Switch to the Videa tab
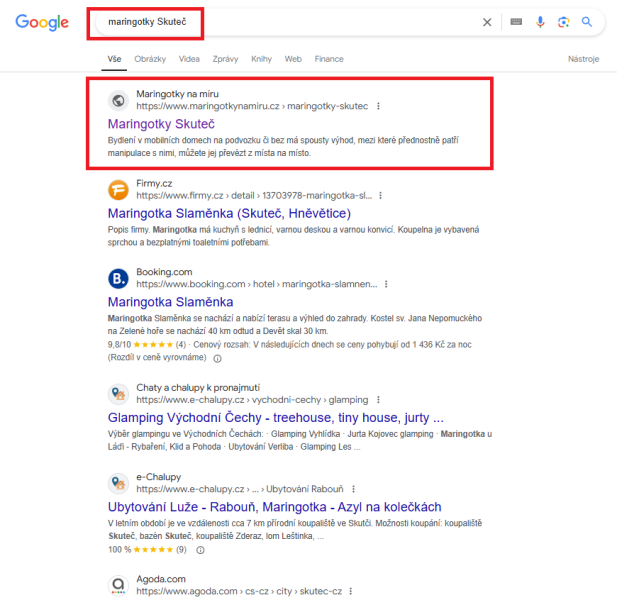 pos(189,59)
